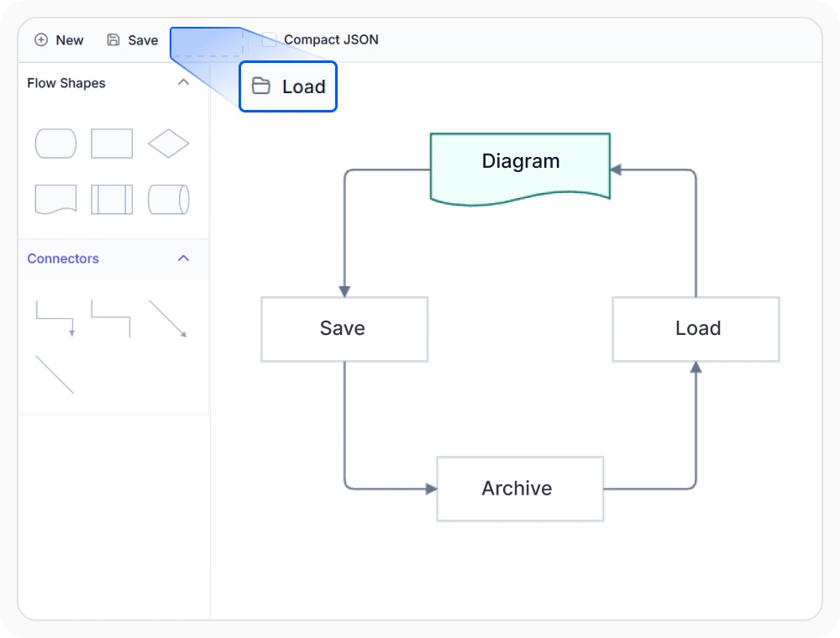
Task: Click the Compact JSON label
Action: coord(331,39)
